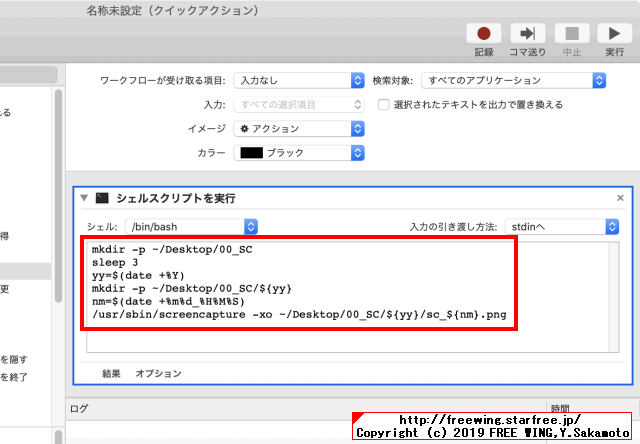Stop workflow with the 中止 button
This screenshot has height=444, width=640.
pyautogui.click(x=572, y=33)
